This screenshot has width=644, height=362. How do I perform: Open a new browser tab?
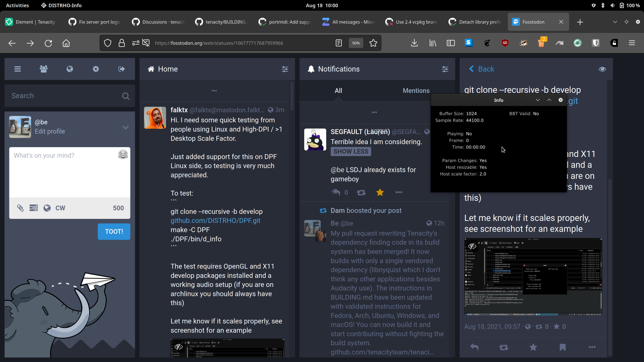(x=580, y=22)
